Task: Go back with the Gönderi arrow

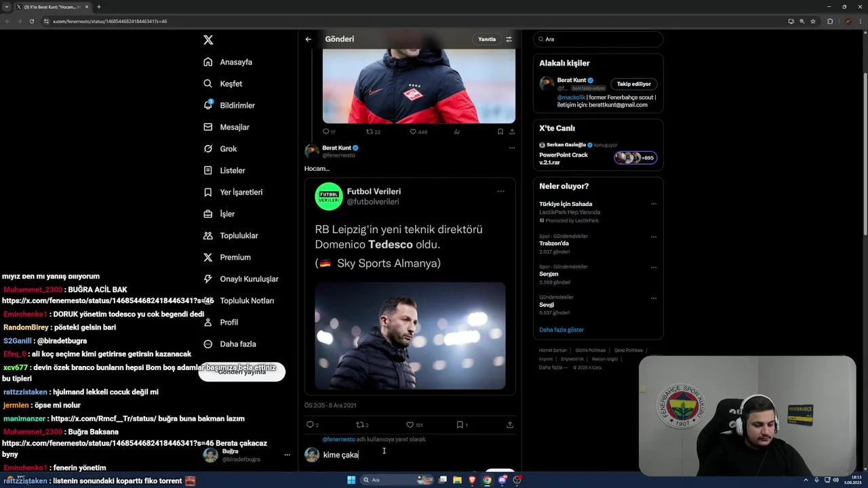Action: click(308, 39)
